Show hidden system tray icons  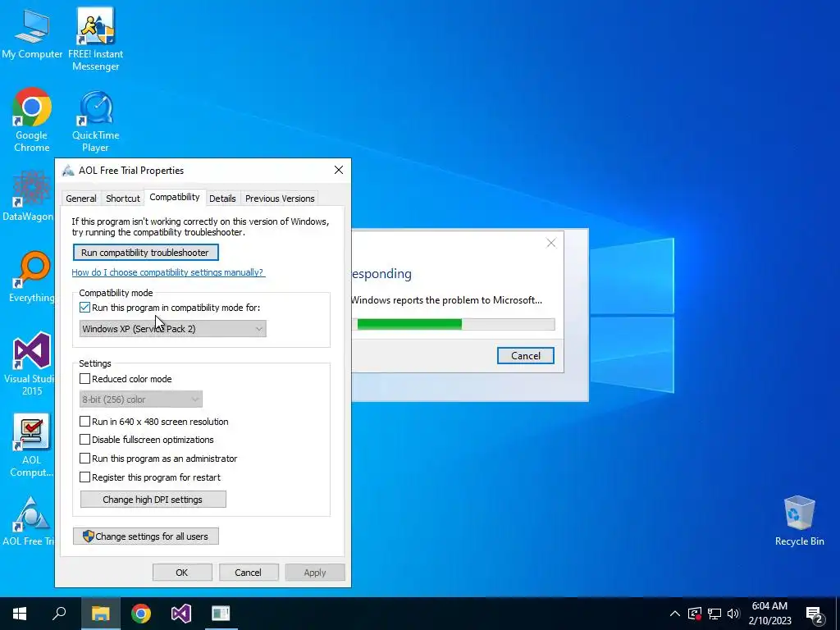tap(675, 614)
